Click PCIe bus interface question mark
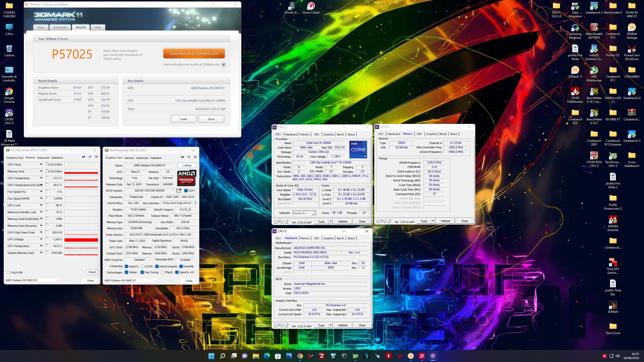 coord(195,203)
